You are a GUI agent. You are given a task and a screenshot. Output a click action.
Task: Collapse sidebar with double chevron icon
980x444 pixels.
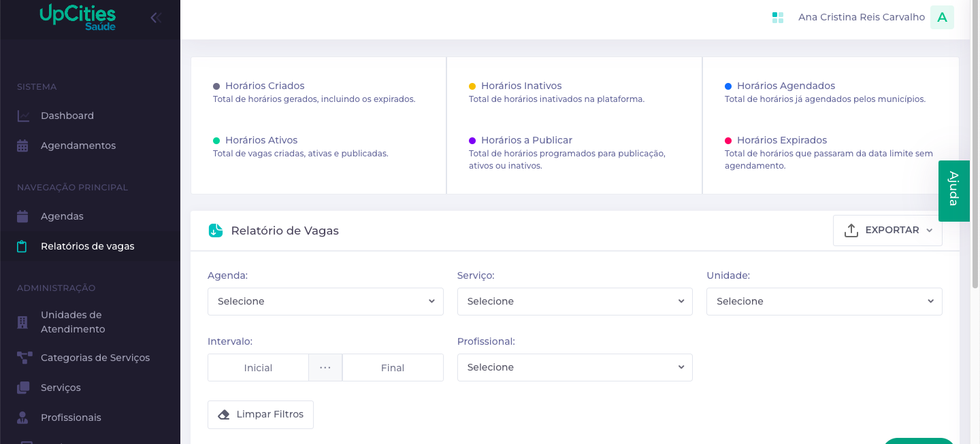click(x=156, y=18)
